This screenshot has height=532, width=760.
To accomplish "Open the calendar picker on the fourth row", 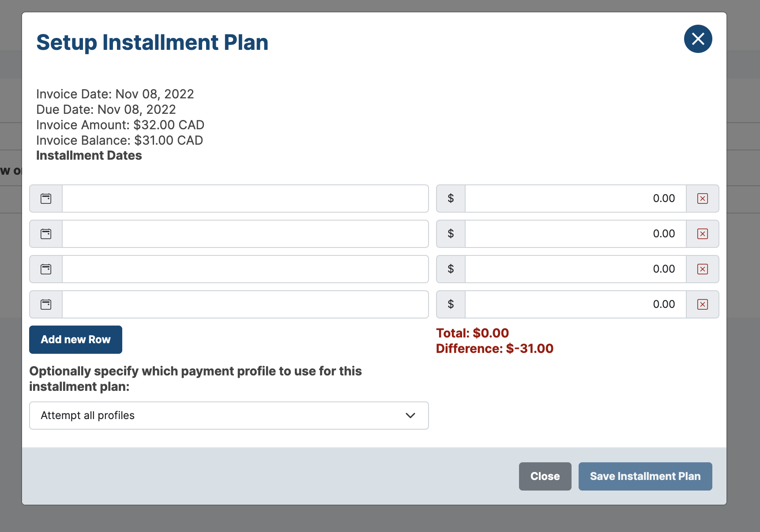I will point(45,304).
